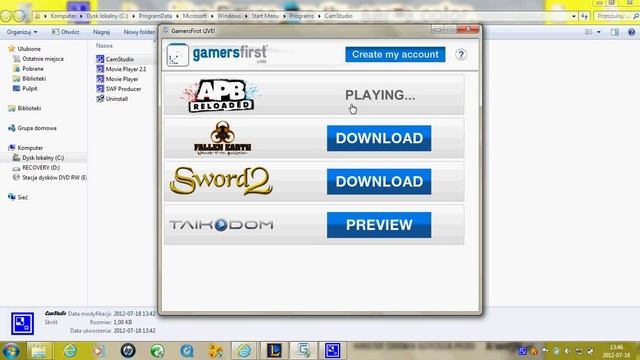The height and width of the screenshot is (360, 640).
Task: Click the volume icon in system tray
Action: [x=567, y=351]
